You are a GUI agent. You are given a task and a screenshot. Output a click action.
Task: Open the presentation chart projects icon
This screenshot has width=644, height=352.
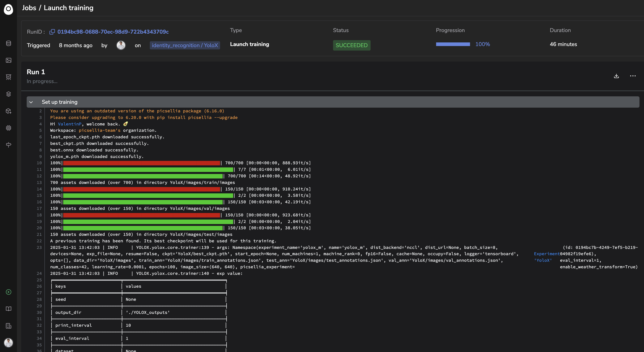click(9, 77)
